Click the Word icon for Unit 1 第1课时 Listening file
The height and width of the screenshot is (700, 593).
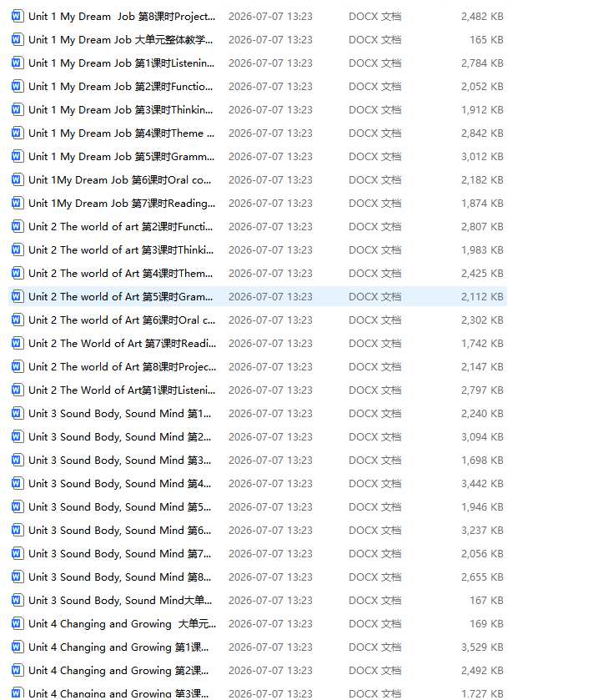17,63
